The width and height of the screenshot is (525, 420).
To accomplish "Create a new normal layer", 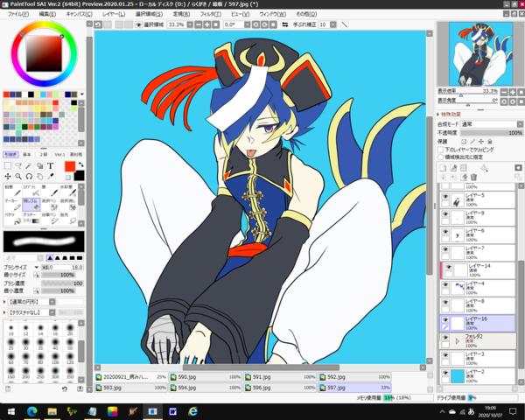I will coord(443,168).
